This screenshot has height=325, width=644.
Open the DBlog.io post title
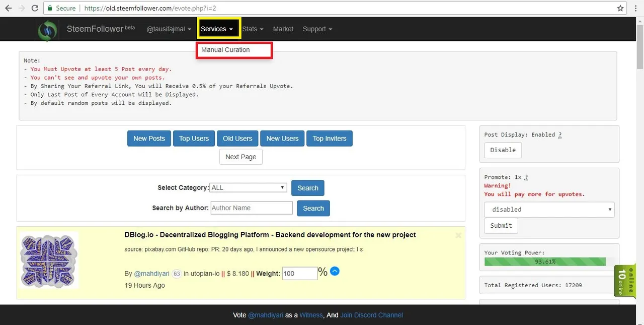tap(270, 235)
